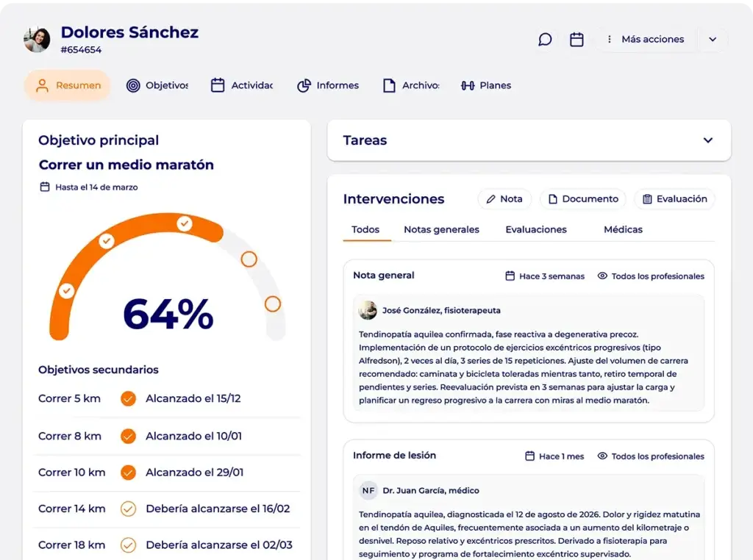Click 'Debería alcanzarse el 16/02' text

[218, 509]
